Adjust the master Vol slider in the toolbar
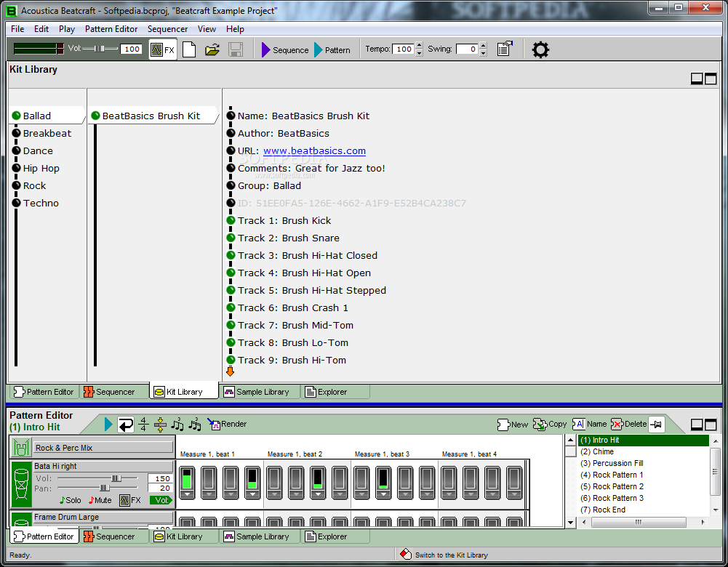The image size is (728, 567). click(100, 49)
